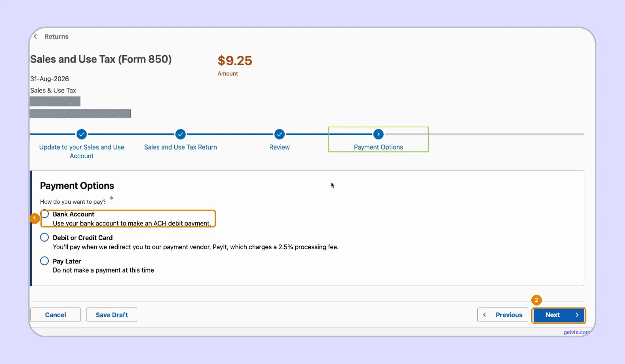Cancel the tax return filing
The height and width of the screenshot is (364, 625).
(55, 315)
